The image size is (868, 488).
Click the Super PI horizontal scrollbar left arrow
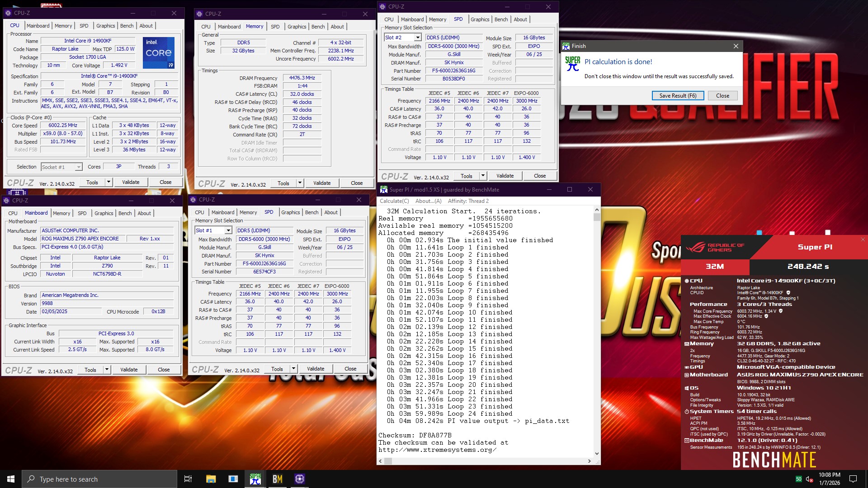click(x=381, y=461)
